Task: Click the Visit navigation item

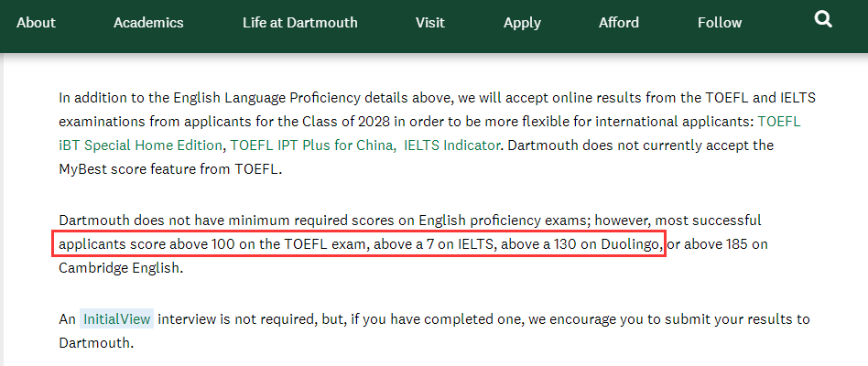Action: pos(430,23)
